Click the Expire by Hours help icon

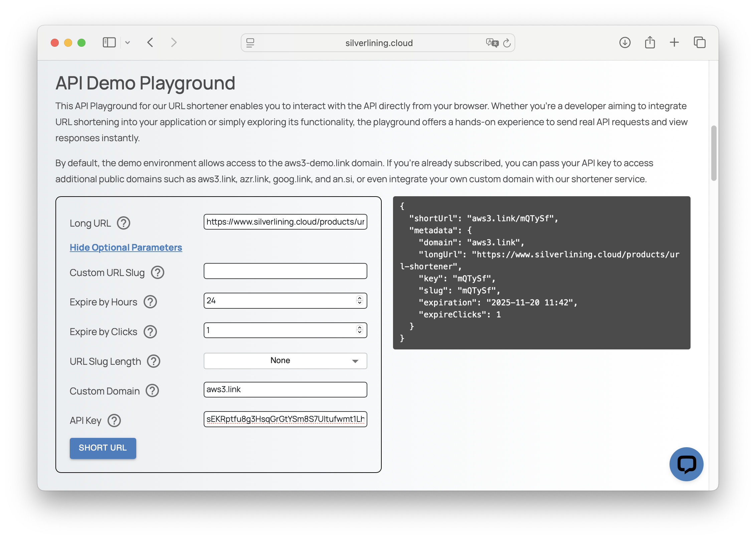pyautogui.click(x=150, y=302)
